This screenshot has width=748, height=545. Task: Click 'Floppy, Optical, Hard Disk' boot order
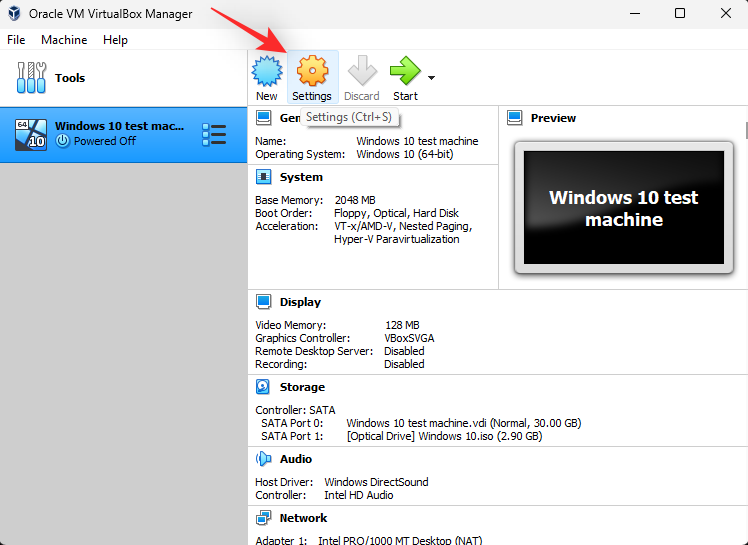pyautogui.click(x=396, y=213)
